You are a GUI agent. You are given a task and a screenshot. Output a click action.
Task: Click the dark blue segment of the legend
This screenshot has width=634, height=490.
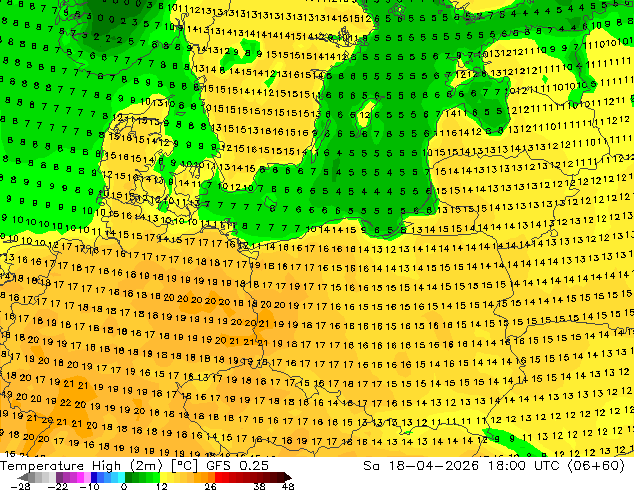94,477
